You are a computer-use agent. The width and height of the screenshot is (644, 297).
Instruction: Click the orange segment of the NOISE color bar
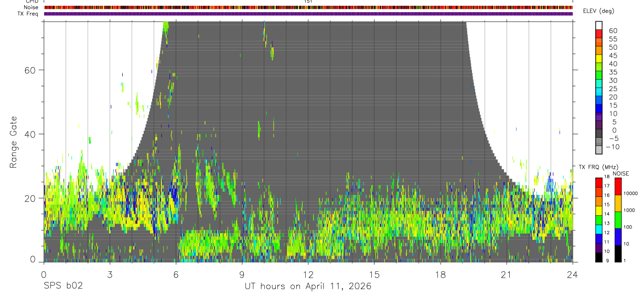pyautogui.click(x=618, y=203)
